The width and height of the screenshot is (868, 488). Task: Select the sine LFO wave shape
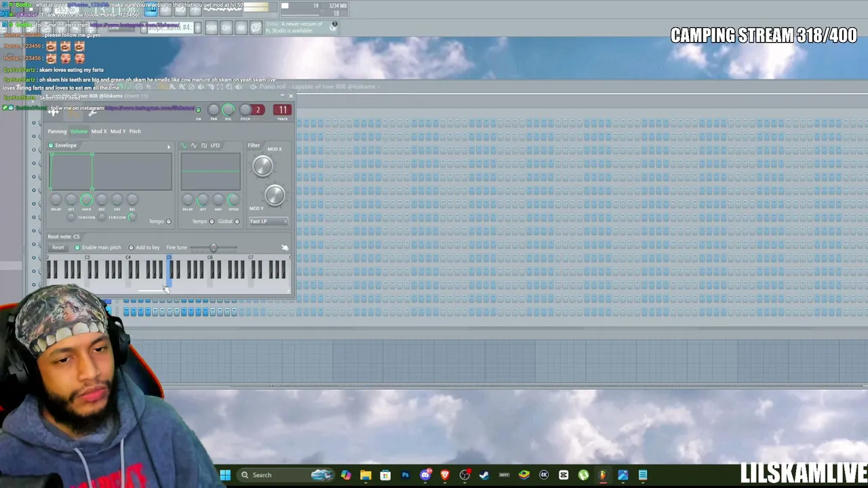[x=183, y=146]
